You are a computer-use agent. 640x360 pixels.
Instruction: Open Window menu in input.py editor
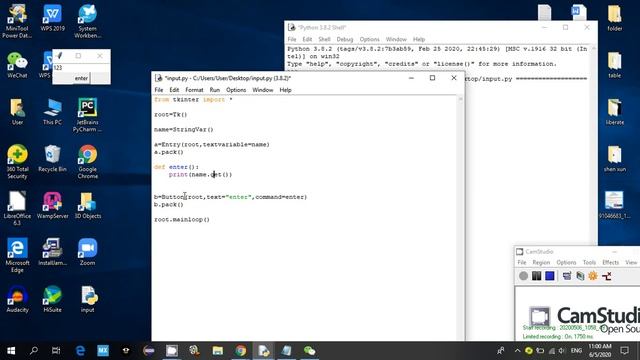tap(262, 90)
